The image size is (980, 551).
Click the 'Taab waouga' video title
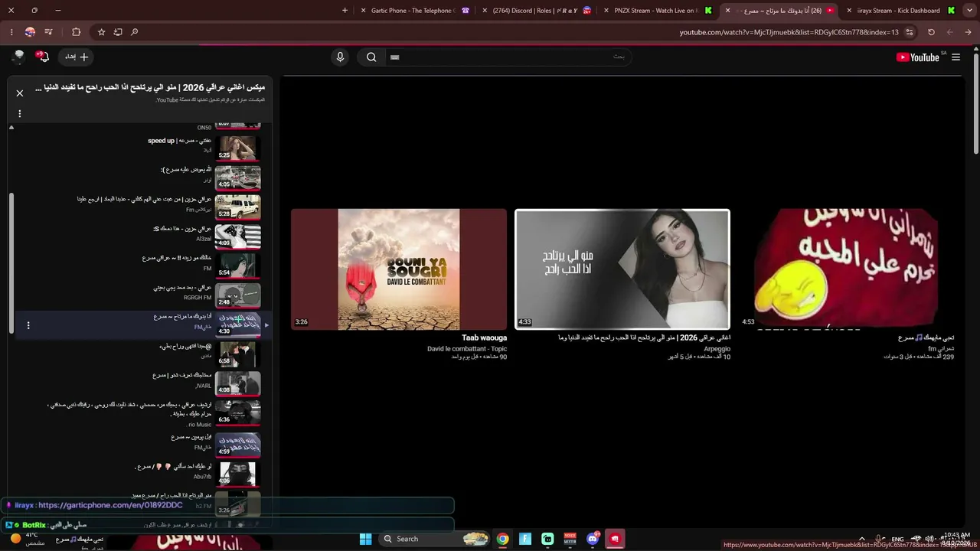click(484, 337)
